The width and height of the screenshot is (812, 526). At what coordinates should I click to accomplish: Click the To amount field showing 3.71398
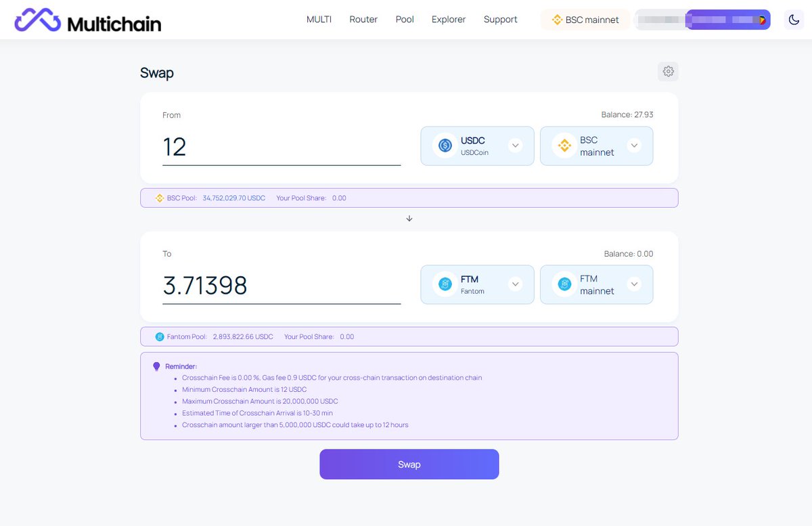coord(281,286)
